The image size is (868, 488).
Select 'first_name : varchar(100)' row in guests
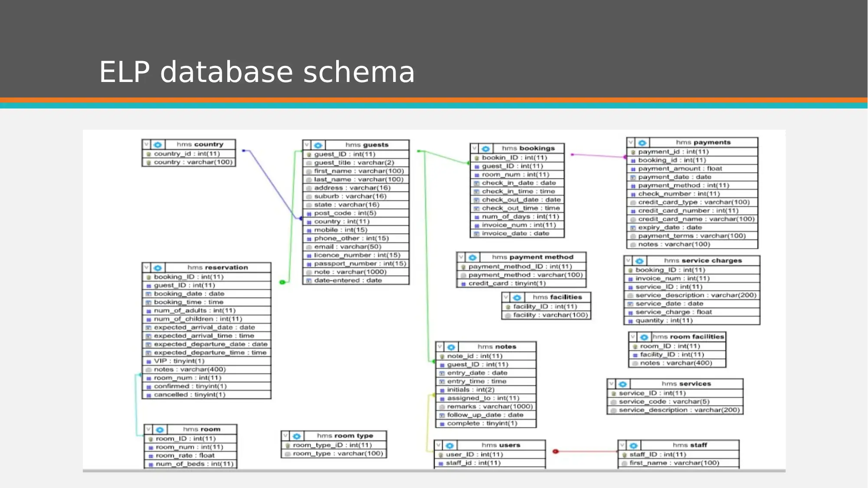[356, 171]
